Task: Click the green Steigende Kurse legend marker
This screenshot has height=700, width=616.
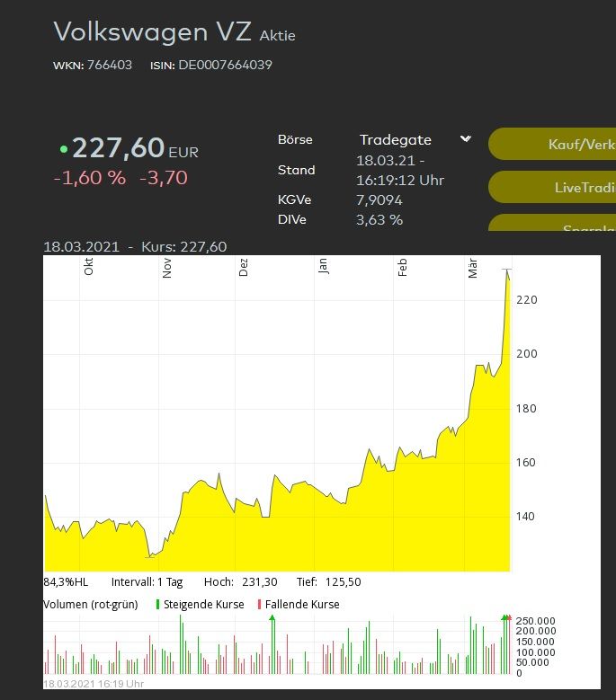Action: (x=157, y=605)
